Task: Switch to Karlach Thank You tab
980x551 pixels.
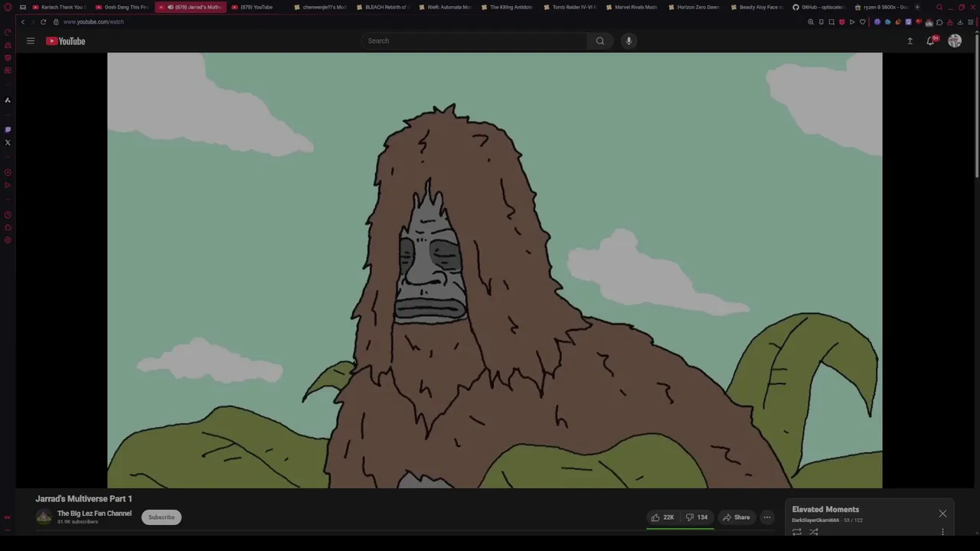Action: [59, 7]
